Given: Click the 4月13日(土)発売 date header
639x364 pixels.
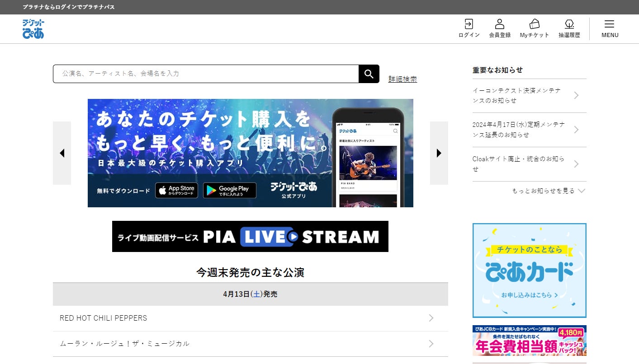Looking at the screenshot, I should click(x=250, y=294).
